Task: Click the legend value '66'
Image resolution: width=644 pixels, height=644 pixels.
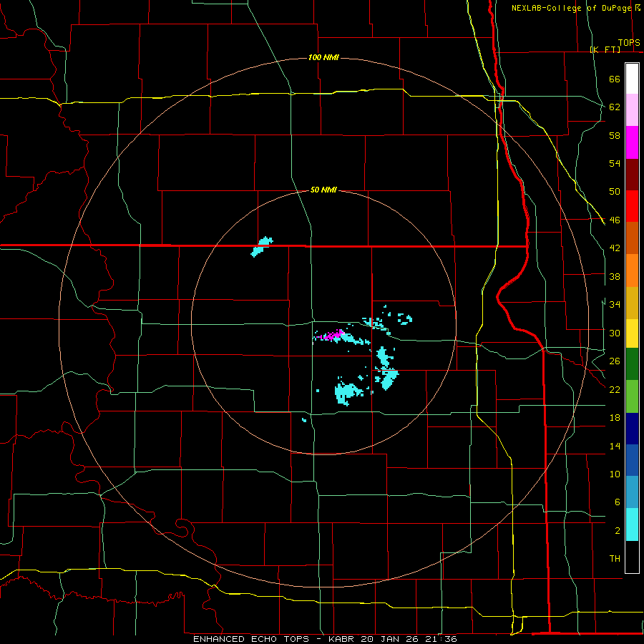Action: 615,79
